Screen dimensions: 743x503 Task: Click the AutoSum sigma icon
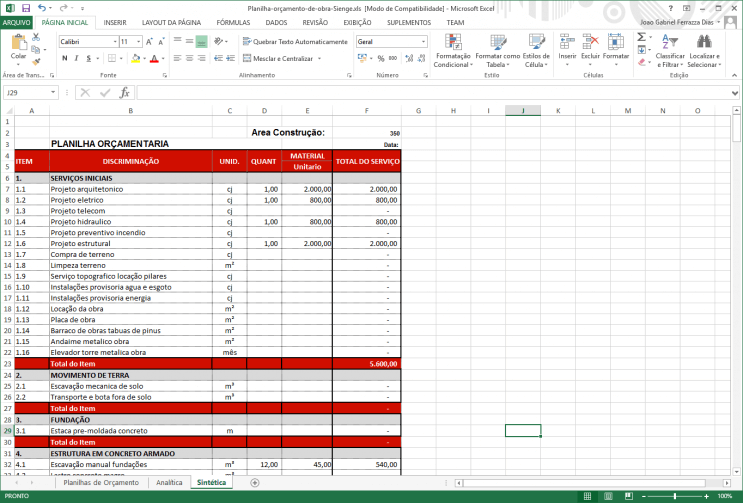(642, 36)
